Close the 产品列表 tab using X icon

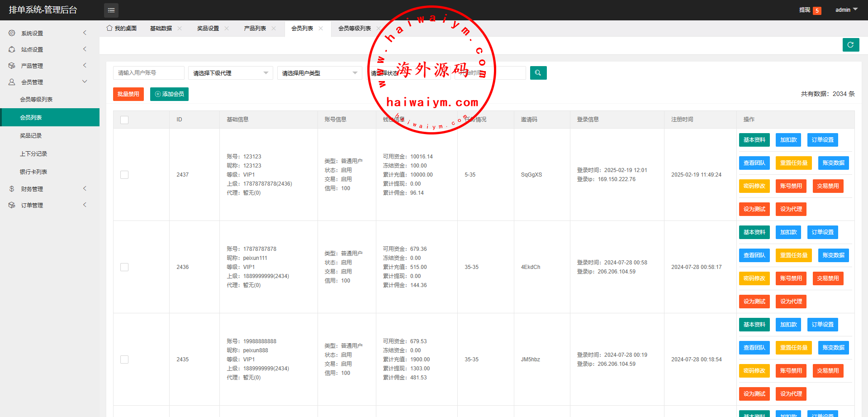click(x=274, y=29)
